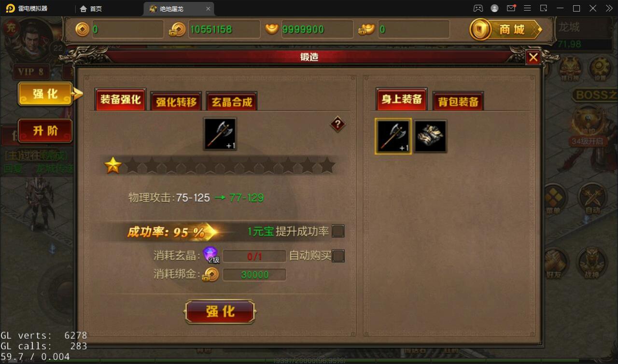Switch to 玄晶合成 tab
This screenshot has height=364, width=618.
click(232, 101)
